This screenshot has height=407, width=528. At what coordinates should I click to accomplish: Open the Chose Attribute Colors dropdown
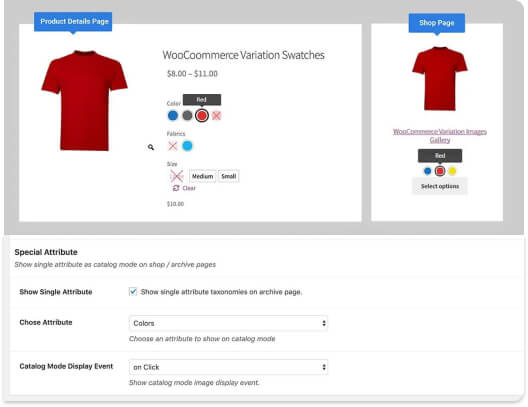[228, 323]
